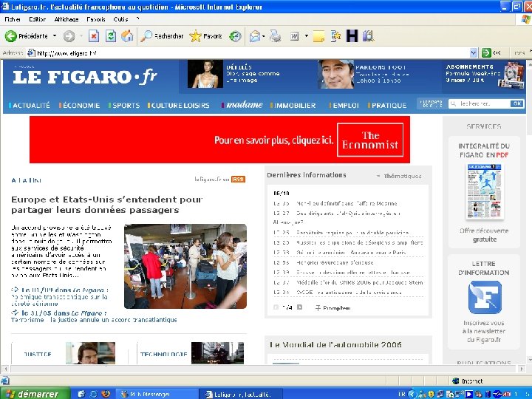The height and width of the screenshot is (399, 532).
Task: Click the orange RSS badge
Action: [238, 179]
